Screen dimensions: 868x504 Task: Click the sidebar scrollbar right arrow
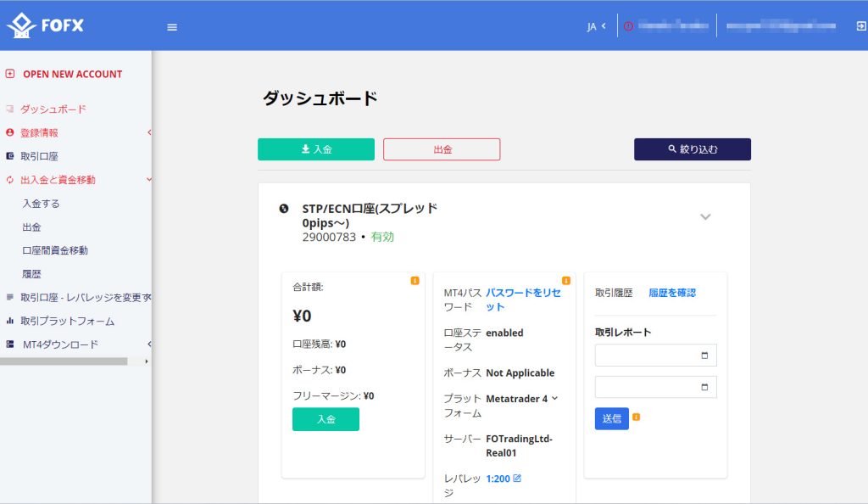(146, 361)
